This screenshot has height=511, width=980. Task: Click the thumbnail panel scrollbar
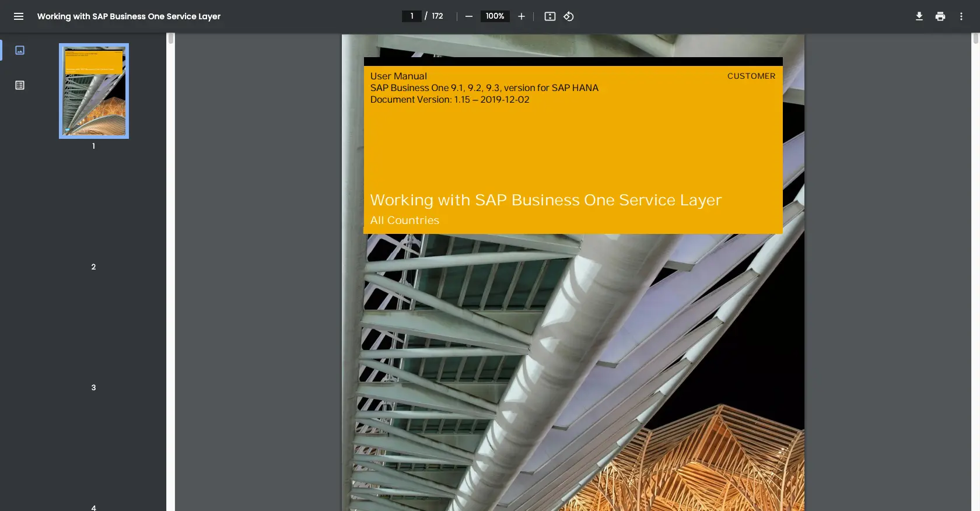(171, 38)
